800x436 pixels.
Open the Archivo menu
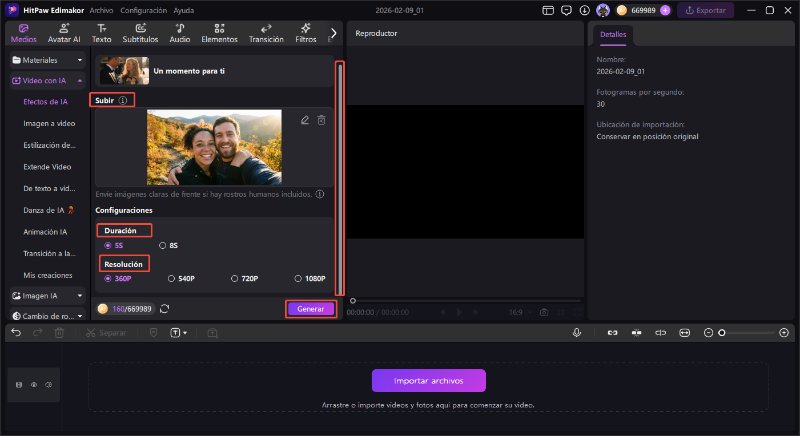pos(101,10)
